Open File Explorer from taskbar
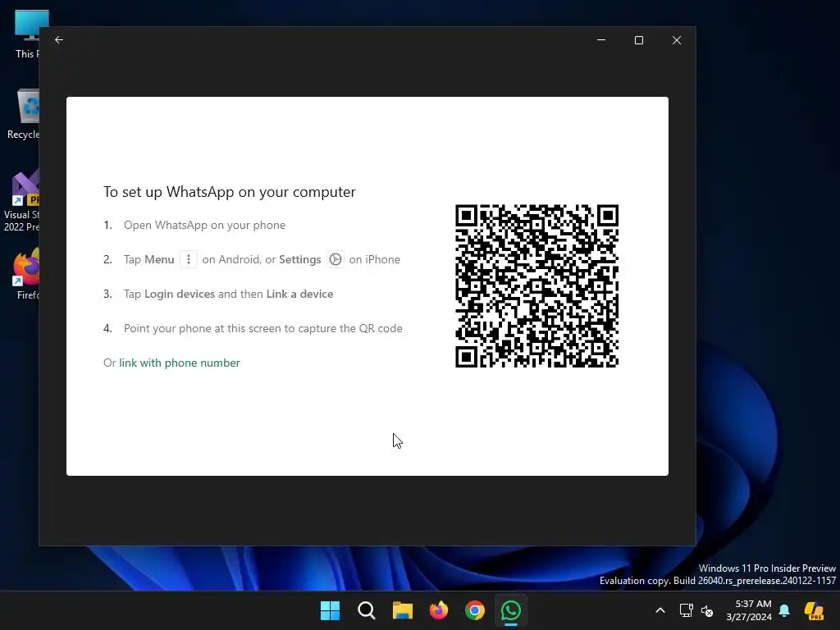The width and height of the screenshot is (840, 630). point(402,610)
